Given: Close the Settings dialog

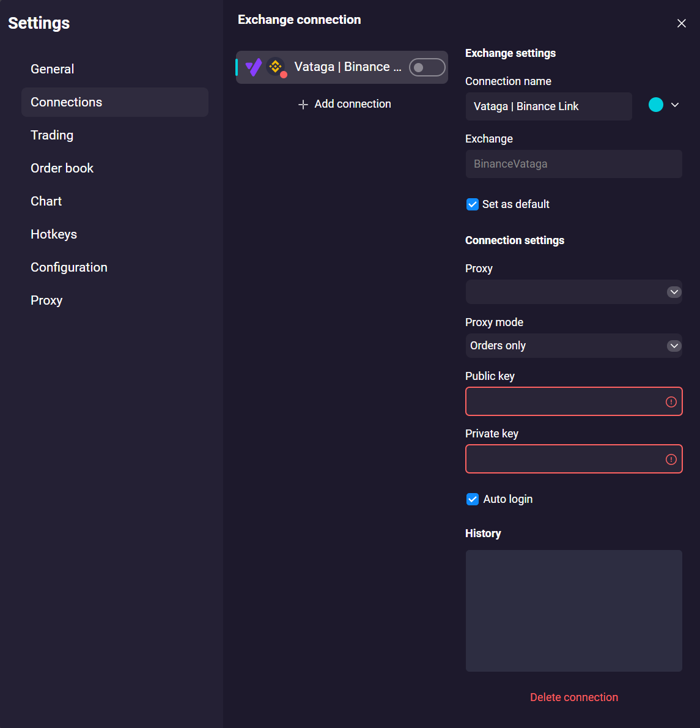Looking at the screenshot, I should point(681,23).
